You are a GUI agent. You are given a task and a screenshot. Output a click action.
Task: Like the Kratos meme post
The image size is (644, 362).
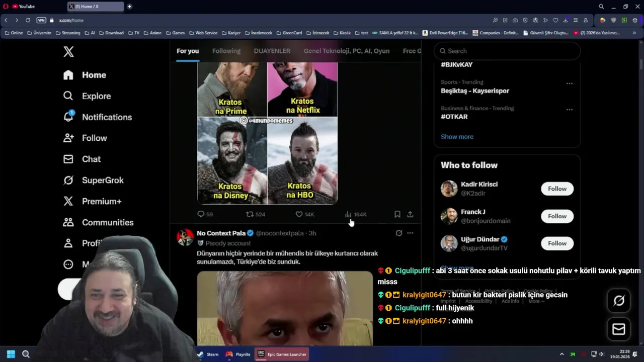(304, 214)
